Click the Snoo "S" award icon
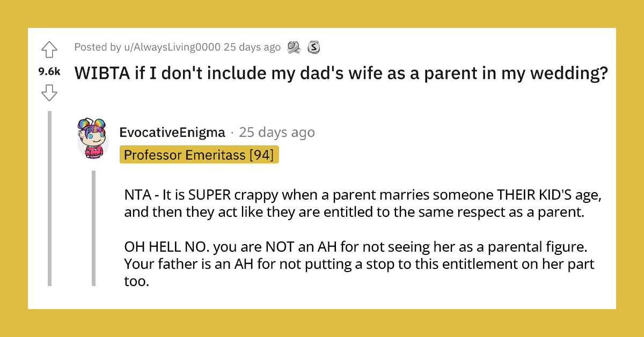644x337 pixels. (x=313, y=47)
